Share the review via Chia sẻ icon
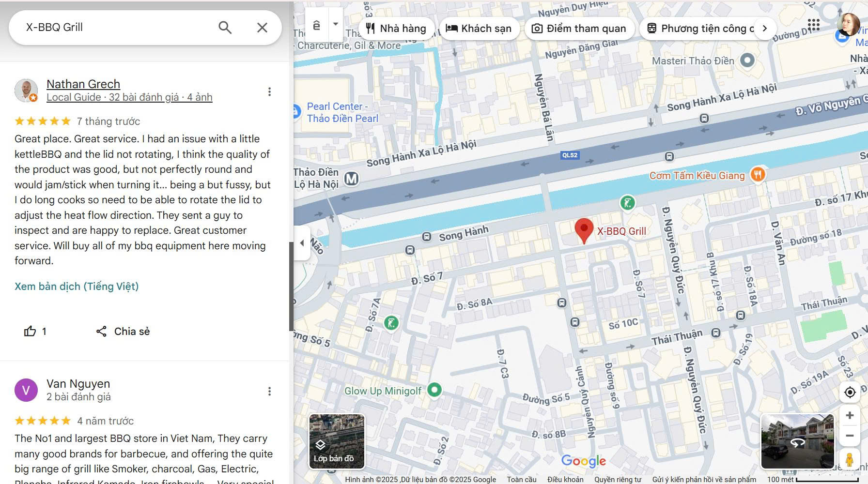Image resolution: width=868 pixels, height=484 pixels. click(122, 331)
